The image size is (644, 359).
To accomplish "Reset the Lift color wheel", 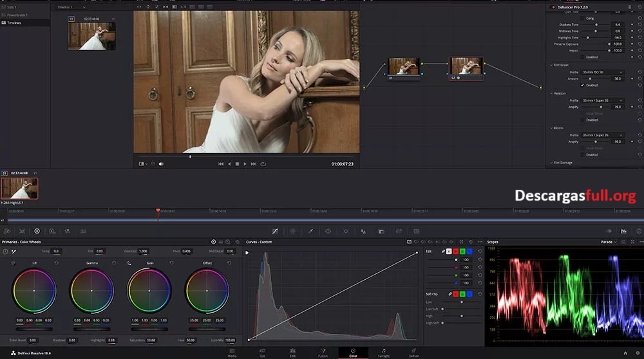I will click(x=56, y=263).
